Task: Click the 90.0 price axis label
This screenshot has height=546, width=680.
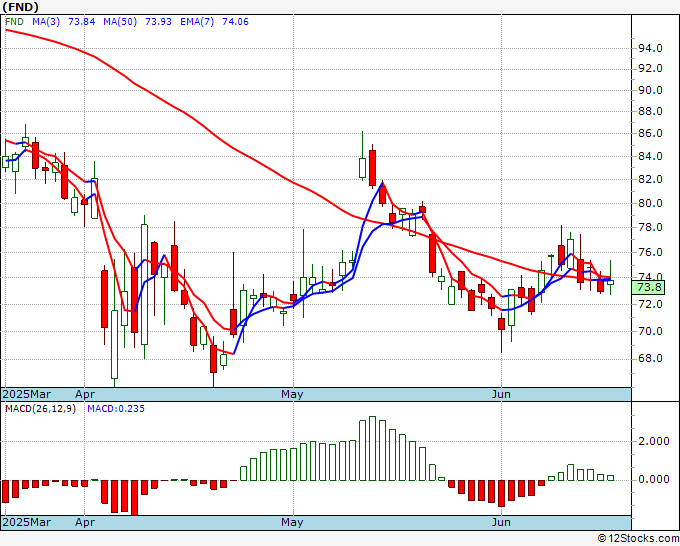Action: point(650,90)
